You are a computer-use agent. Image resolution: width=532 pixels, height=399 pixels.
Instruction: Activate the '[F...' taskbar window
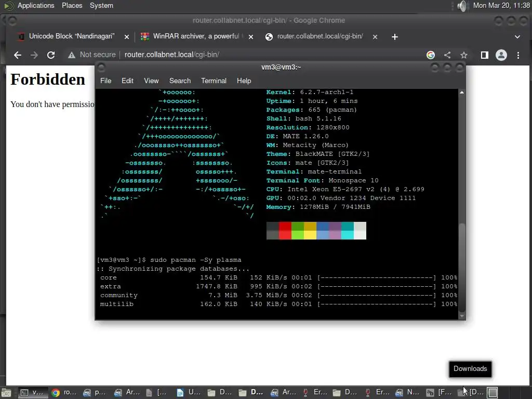[439, 393]
